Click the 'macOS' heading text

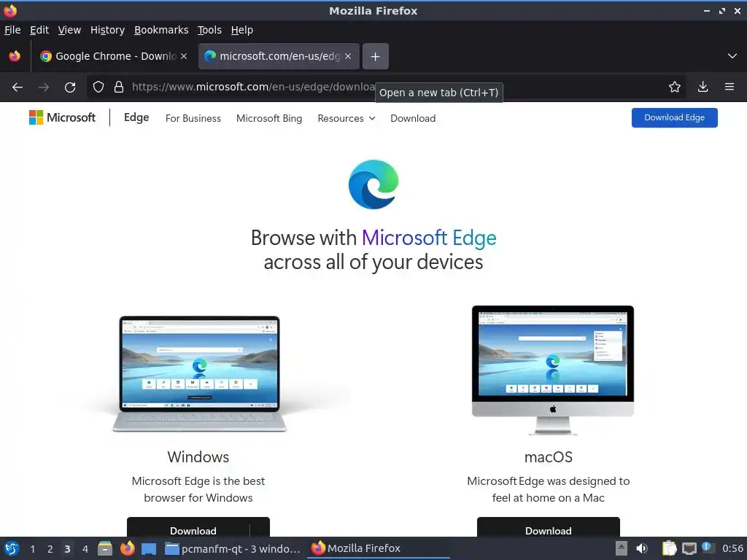[x=549, y=457]
